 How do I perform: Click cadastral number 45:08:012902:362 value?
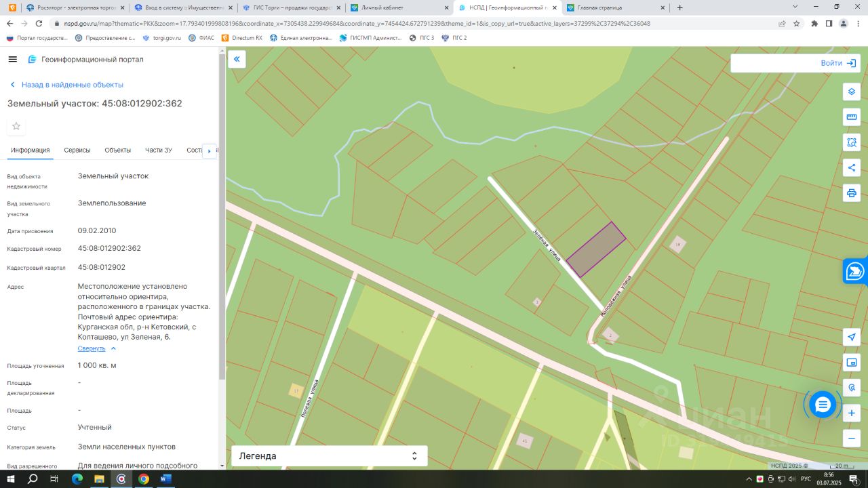tap(109, 248)
